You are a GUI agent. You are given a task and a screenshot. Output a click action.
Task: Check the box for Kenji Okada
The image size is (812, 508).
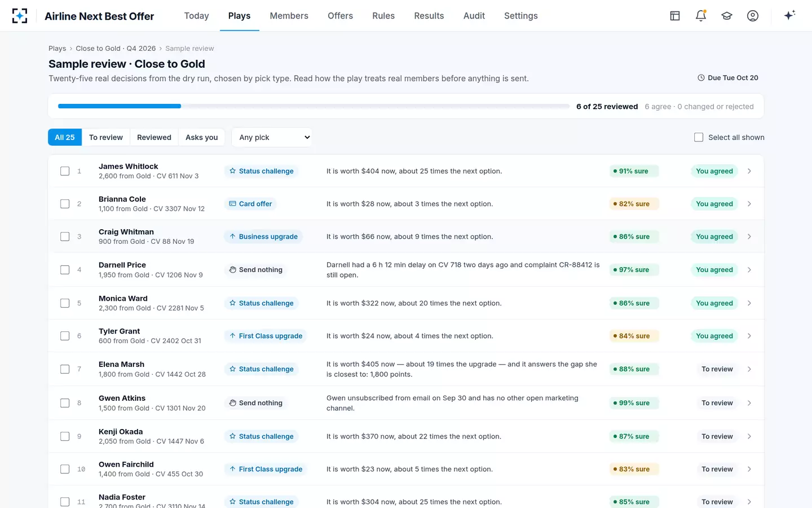click(65, 436)
